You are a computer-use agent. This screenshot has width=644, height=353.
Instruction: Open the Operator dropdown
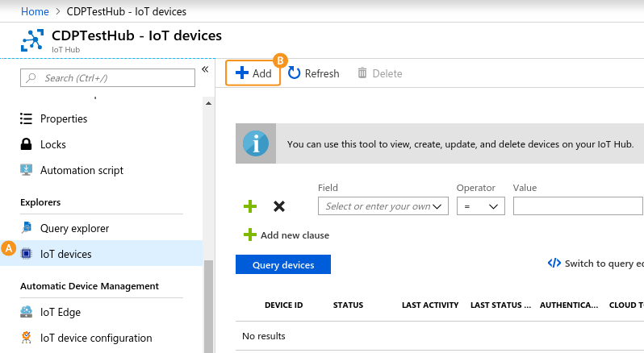[x=480, y=206]
